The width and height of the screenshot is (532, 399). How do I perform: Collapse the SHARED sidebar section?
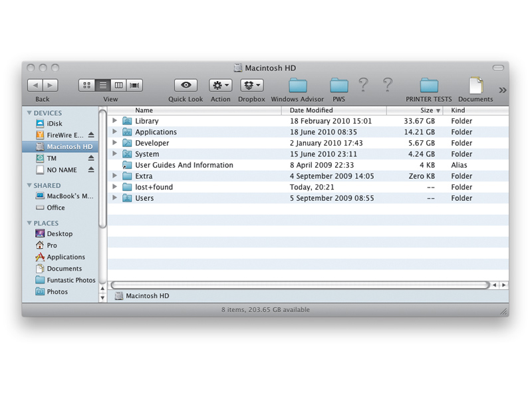[29, 186]
